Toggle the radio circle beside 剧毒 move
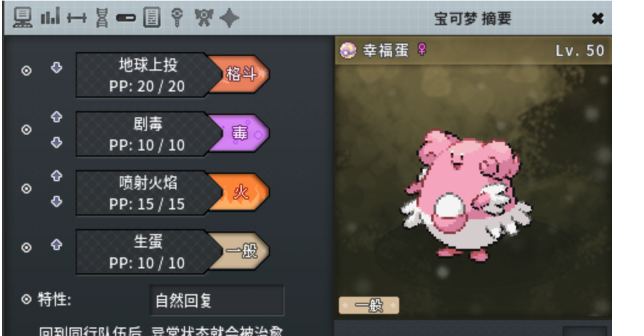This screenshot has height=336, width=644. 26,130
